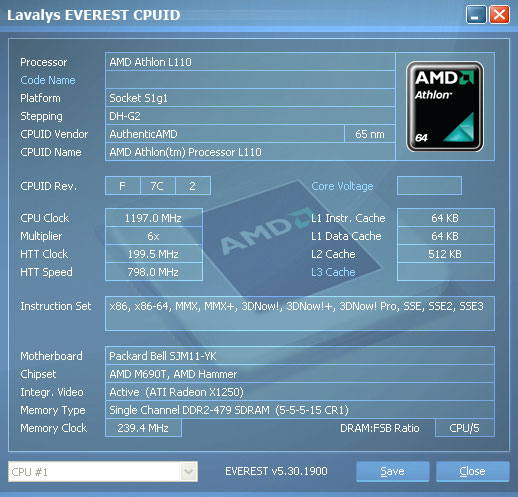Select the Processor name field AMD Athlon L110
This screenshot has height=497, width=518.
tap(250, 62)
